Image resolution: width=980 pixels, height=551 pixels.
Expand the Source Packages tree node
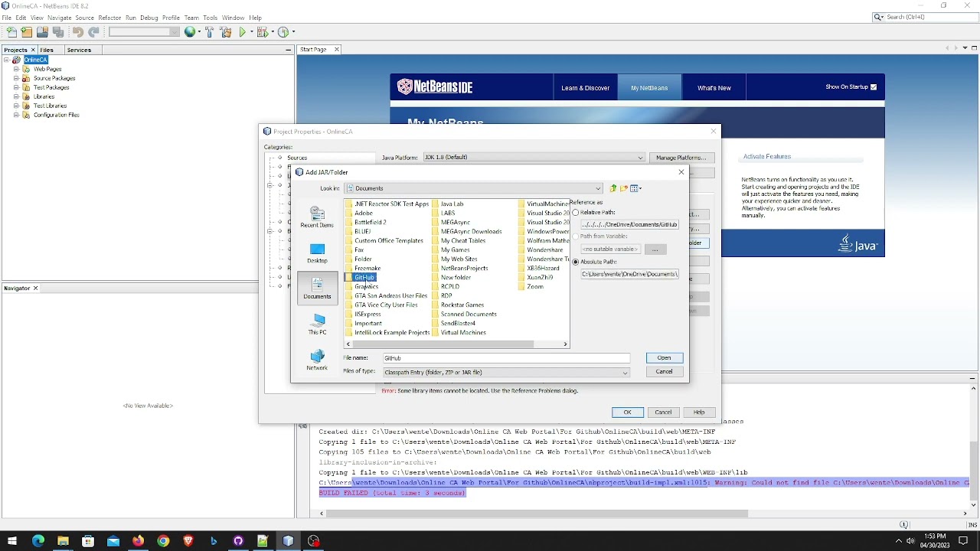pos(16,78)
